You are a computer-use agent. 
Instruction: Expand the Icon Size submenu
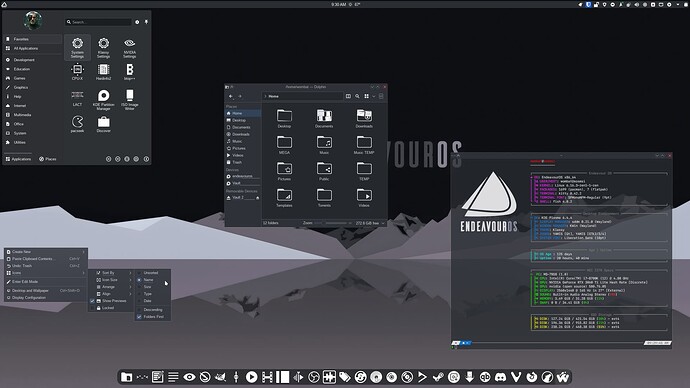(111, 280)
